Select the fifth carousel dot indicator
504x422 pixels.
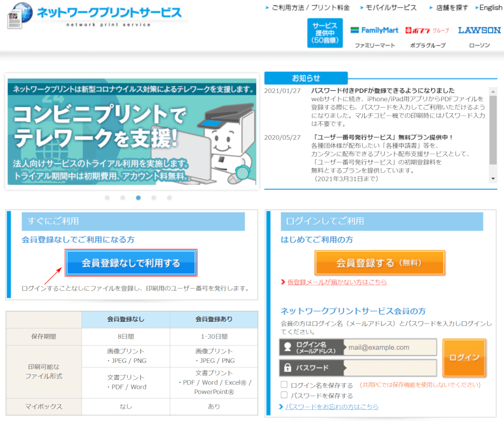[x=169, y=198]
